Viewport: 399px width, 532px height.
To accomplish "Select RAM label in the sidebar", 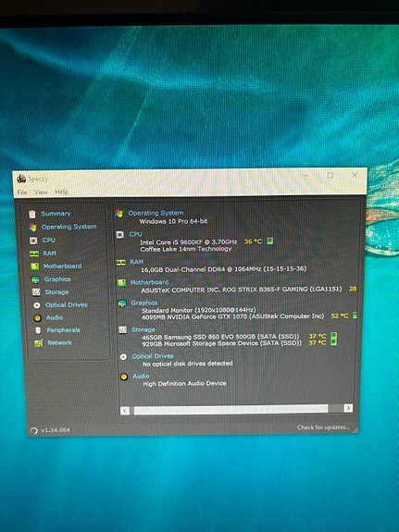I will 50,254.
